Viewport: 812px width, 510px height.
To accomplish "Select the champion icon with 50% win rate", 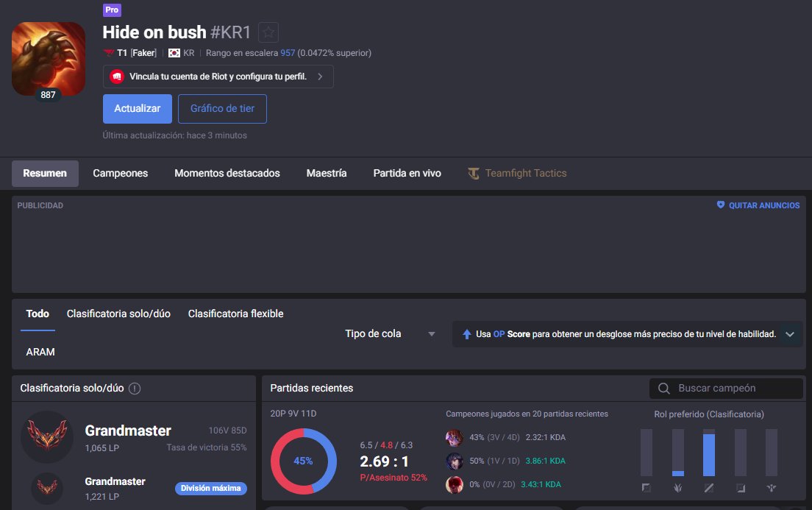I will (x=454, y=461).
